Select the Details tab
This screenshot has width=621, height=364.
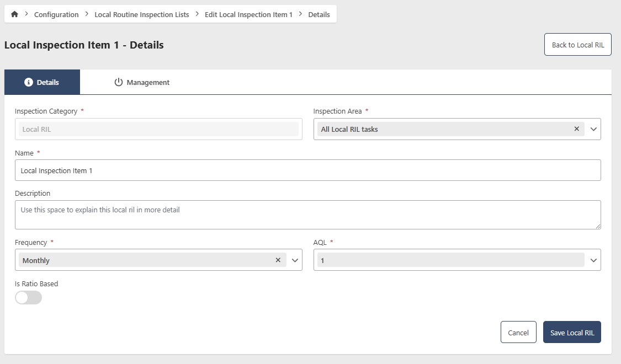click(42, 82)
